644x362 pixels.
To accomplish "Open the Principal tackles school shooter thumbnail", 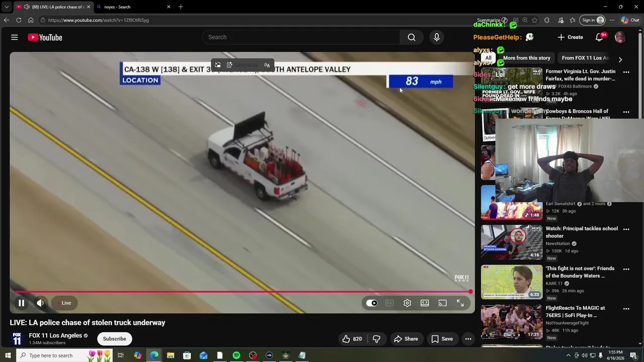I will [x=512, y=242].
